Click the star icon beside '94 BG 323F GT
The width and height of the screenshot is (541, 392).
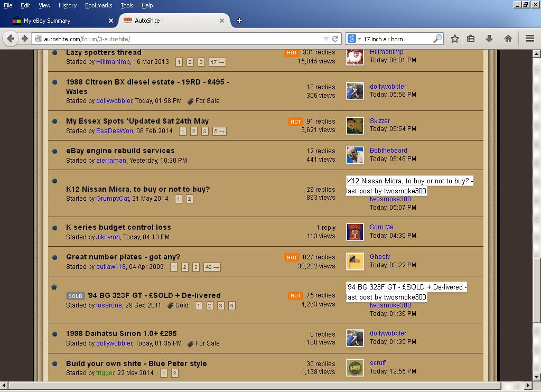[x=54, y=287]
